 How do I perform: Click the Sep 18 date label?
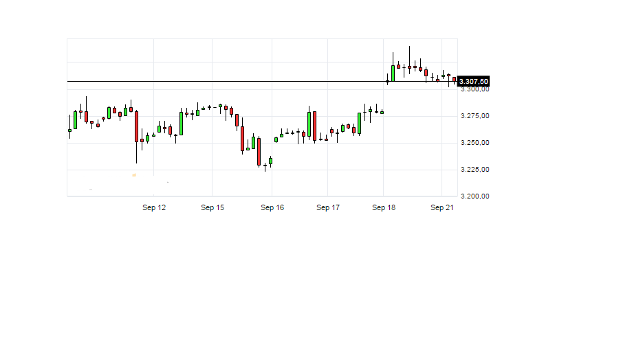point(383,207)
